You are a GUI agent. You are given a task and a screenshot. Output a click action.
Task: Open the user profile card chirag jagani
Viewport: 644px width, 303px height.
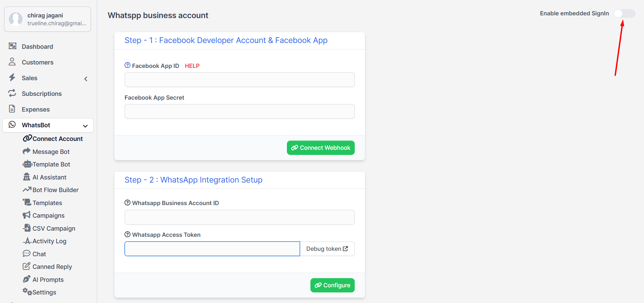(x=47, y=19)
